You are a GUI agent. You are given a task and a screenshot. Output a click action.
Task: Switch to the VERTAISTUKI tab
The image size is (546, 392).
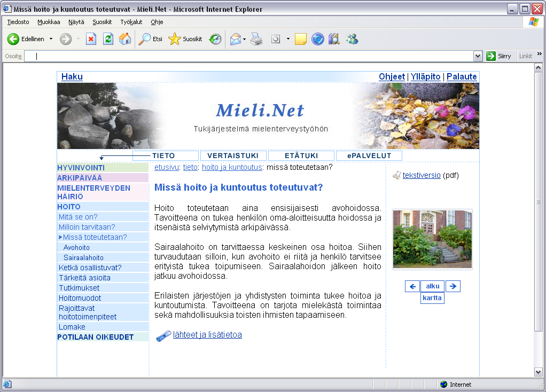tap(233, 155)
